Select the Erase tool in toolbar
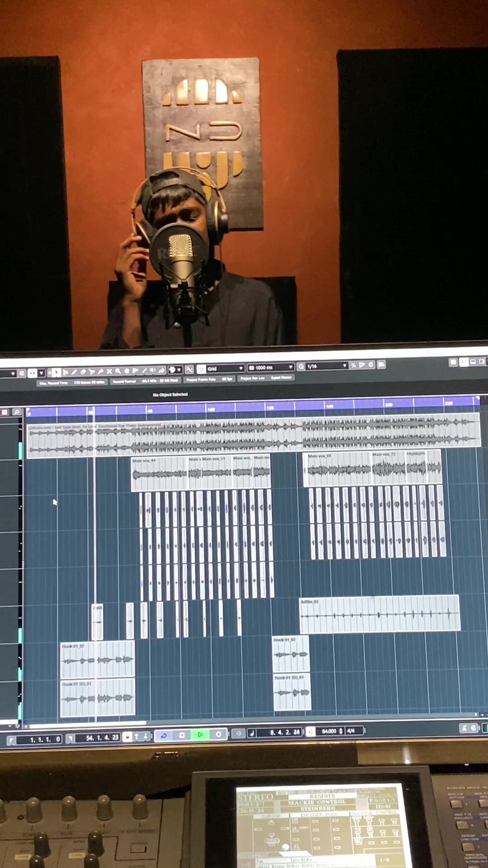The image size is (488, 868). pos(83,372)
